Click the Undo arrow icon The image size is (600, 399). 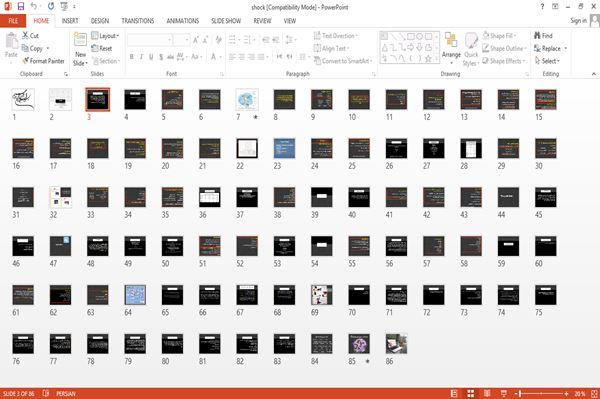pyautogui.click(x=34, y=7)
